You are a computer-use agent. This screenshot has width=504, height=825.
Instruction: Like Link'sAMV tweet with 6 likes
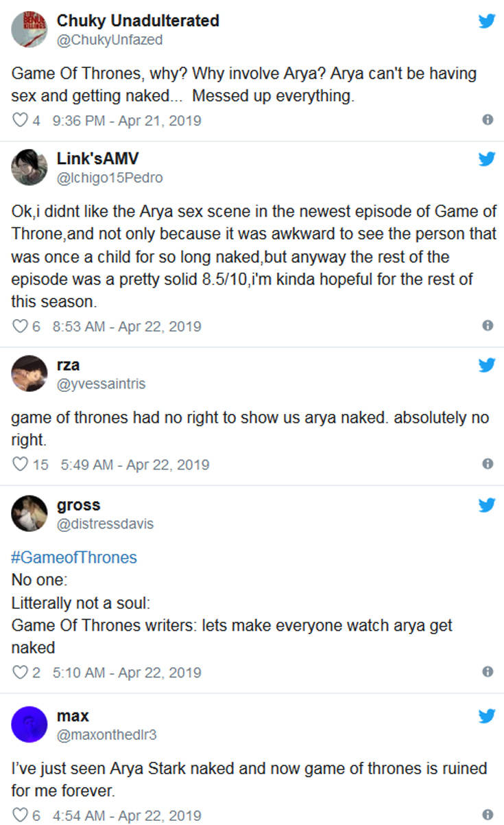19,327
